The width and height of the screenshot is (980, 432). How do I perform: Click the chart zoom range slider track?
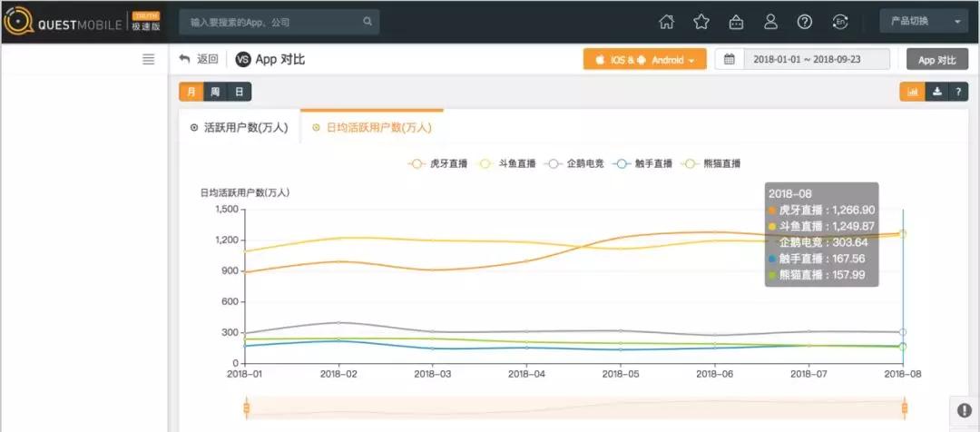coord(575,408)
